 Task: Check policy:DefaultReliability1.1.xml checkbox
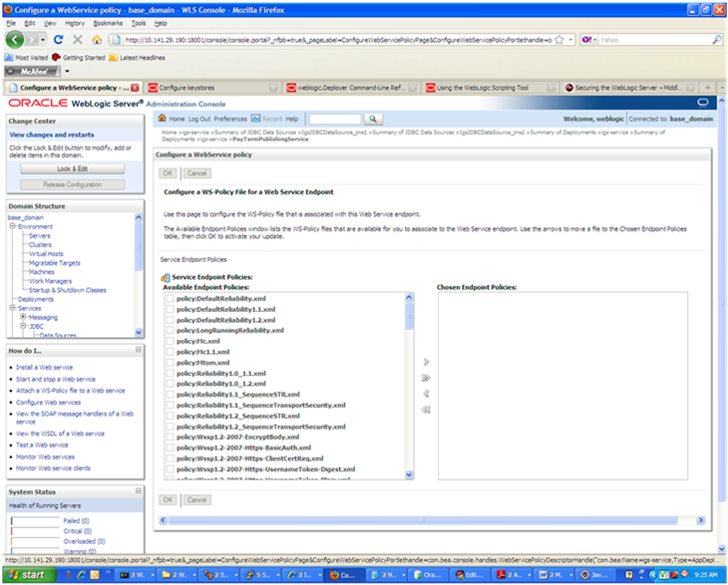[171, 309]
